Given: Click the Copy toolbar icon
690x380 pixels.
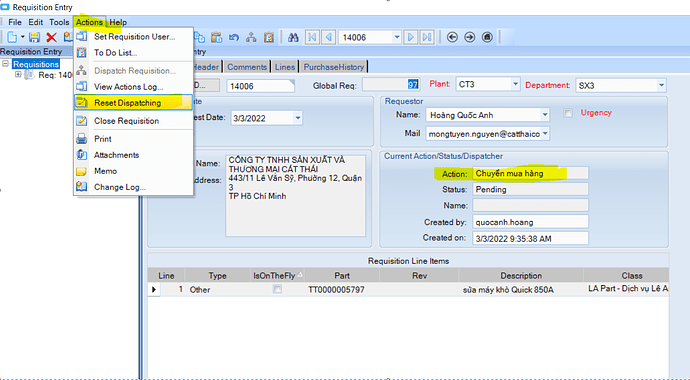Looking at the screenshot, I should (199, 37).
